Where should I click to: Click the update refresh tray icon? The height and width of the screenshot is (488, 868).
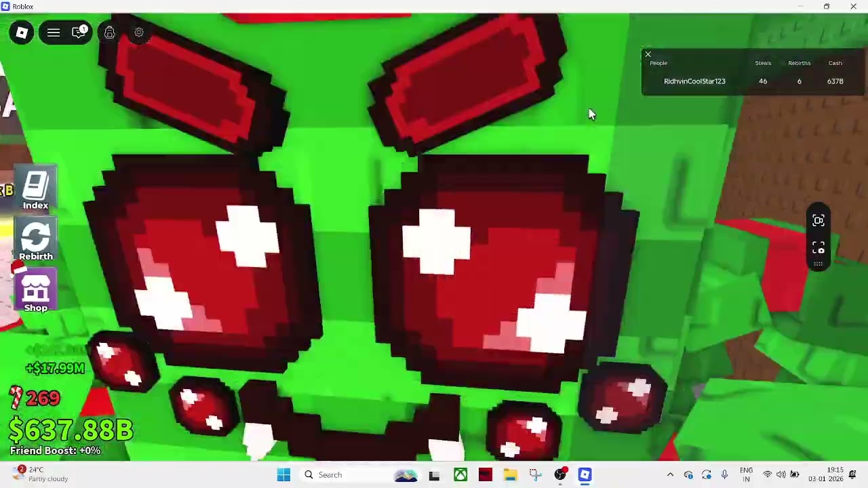point(706,475)
